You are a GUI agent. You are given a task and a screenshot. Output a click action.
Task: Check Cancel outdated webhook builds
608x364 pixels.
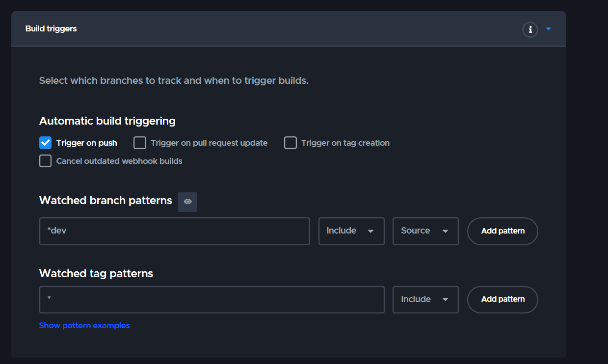(45, 160)
